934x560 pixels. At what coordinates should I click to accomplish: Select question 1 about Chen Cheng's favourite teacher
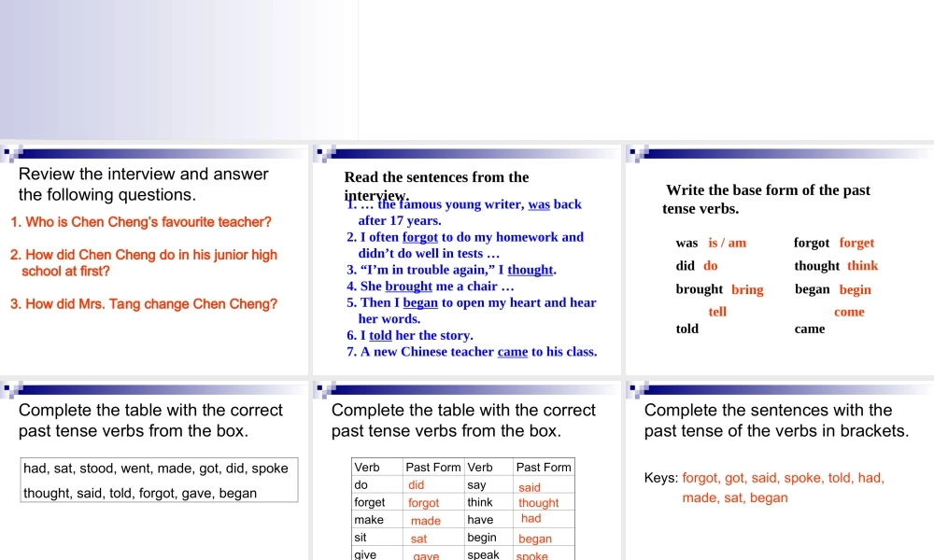click(141, 222)
